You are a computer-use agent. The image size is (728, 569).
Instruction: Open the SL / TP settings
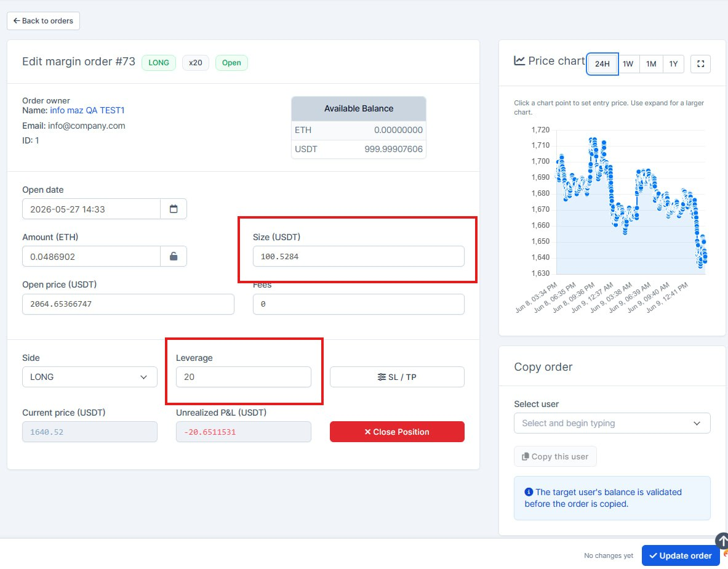click(x=397, y=377)
